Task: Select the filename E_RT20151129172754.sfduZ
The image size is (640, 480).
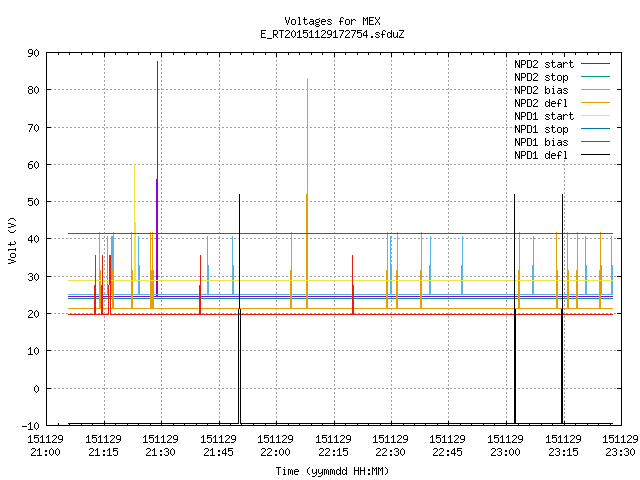Action: [332, 34]
